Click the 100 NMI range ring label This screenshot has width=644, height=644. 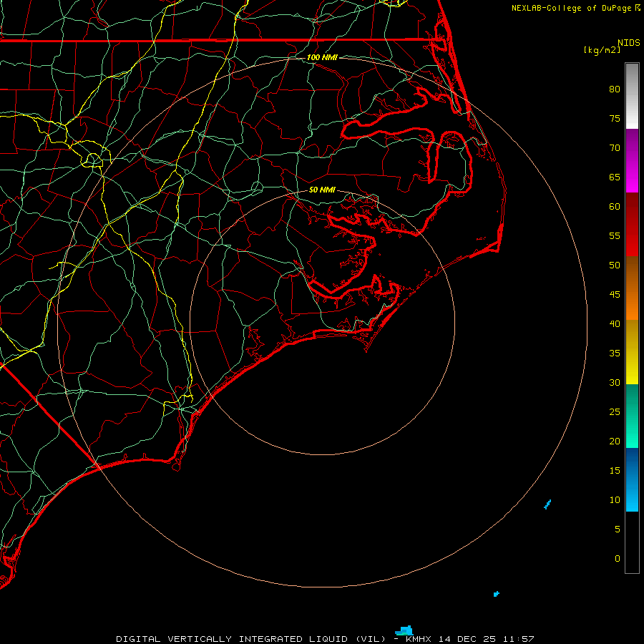[322, 57]
